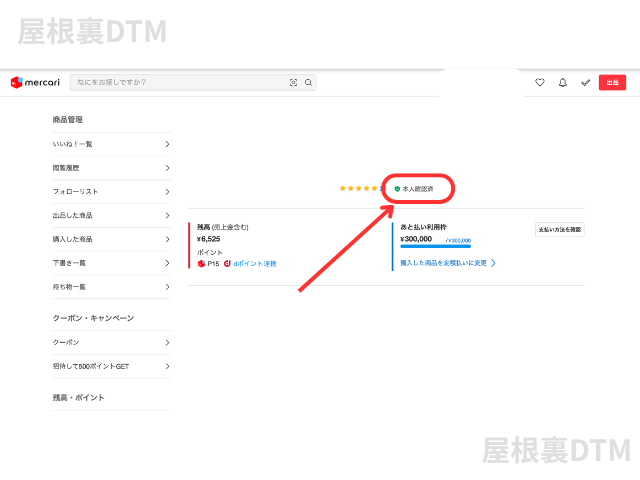640x480 pixels.
Task: Type in the なにをお探しですか search field
Action: click(180, 83)
